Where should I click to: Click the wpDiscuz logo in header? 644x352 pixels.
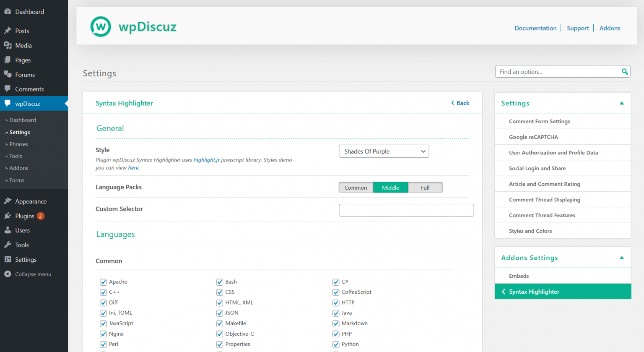click(133, 26)
